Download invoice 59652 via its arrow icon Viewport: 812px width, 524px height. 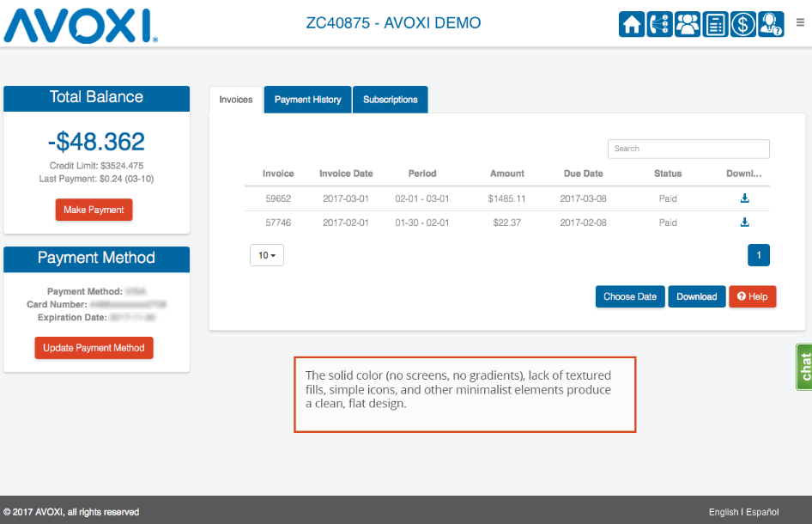coord(745,198)
